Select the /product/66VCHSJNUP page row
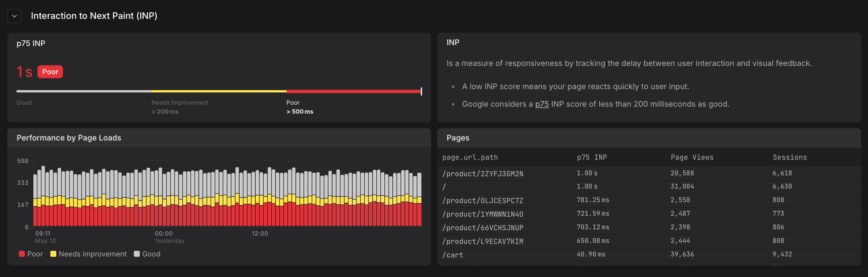The image size is (868, 277). [x=649, y=228]
